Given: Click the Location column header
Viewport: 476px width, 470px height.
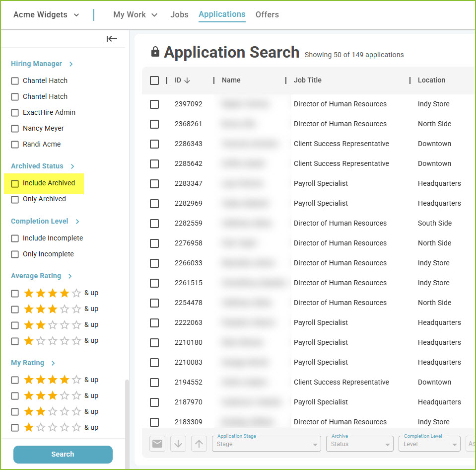Looking at the screenshot, I should pyautogui.click(x=431, y=80).
